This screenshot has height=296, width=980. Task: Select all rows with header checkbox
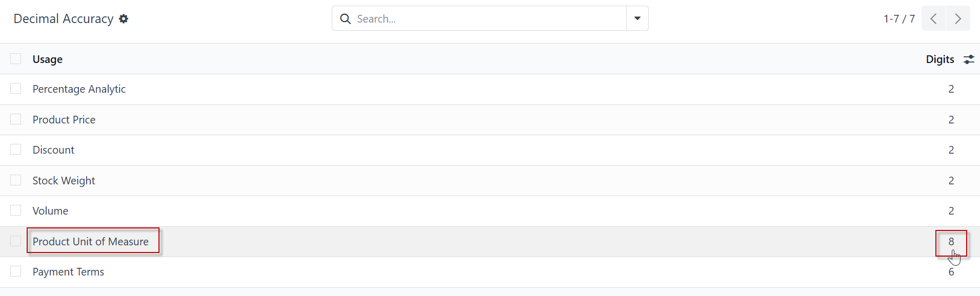coord(16,59)
